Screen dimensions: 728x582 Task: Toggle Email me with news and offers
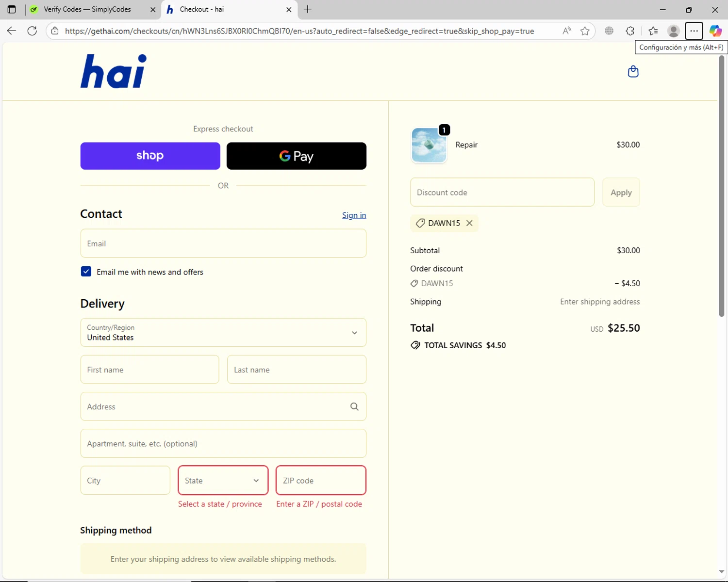point(86,272)
